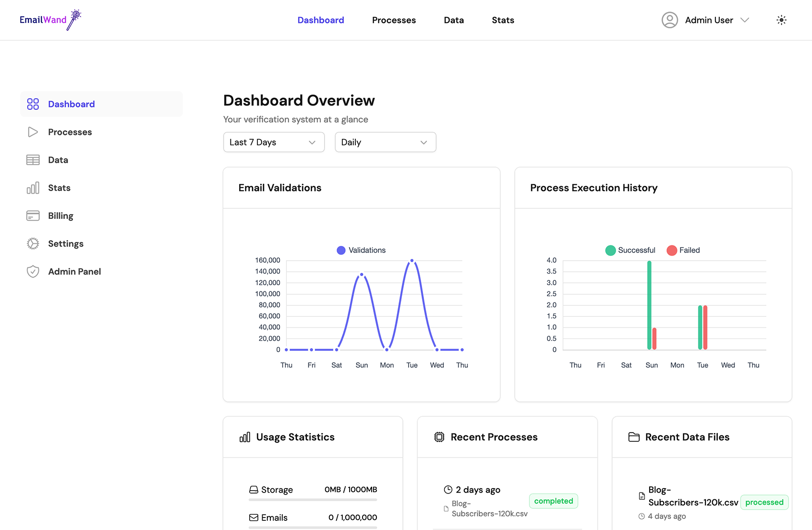Select the Data table icon in sidebar
Image resolution: width=812 pixels, height=530 pixels.
(33, 160)
